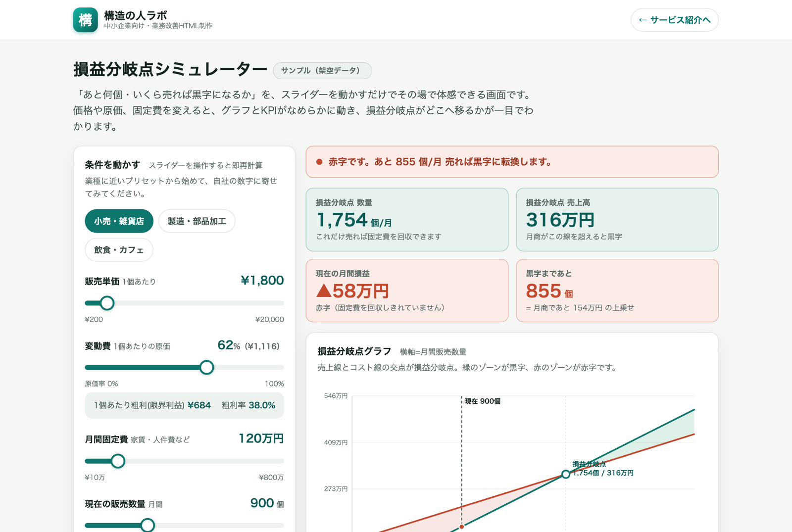
Task: Click the 横軸=月間販売数量 caption
Action: click(433, 352)
